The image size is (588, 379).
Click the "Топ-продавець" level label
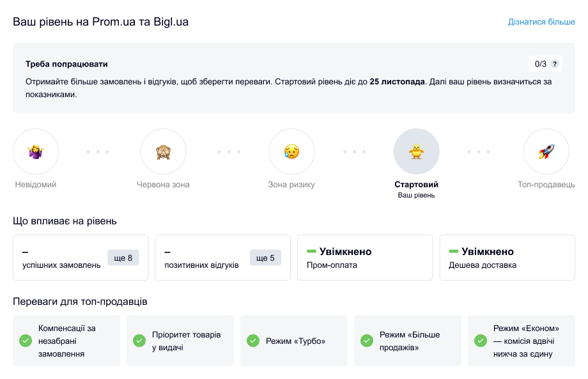pyautogui.click(x=546, y=185)
